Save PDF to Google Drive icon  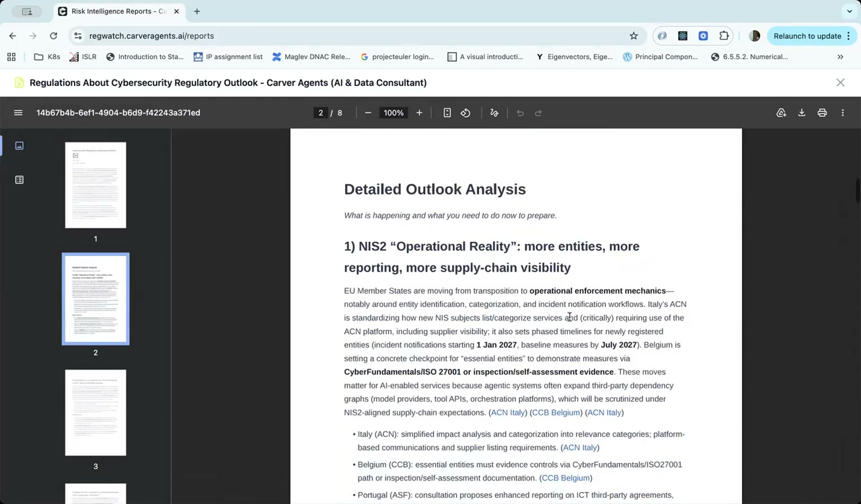[781, 113]
